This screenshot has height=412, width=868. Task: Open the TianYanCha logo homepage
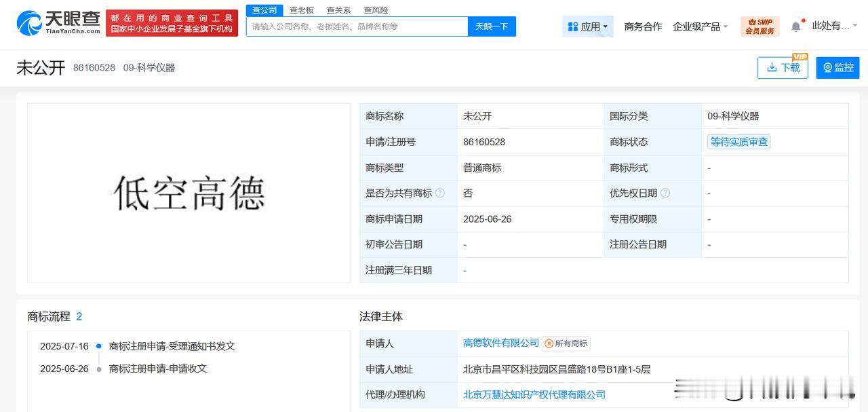[x=58, y=23]
